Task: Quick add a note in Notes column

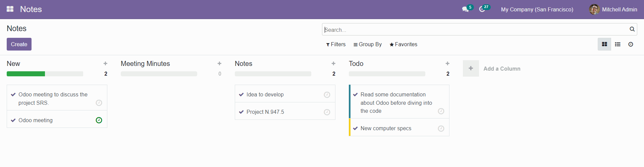Action: tap(333, 63)
